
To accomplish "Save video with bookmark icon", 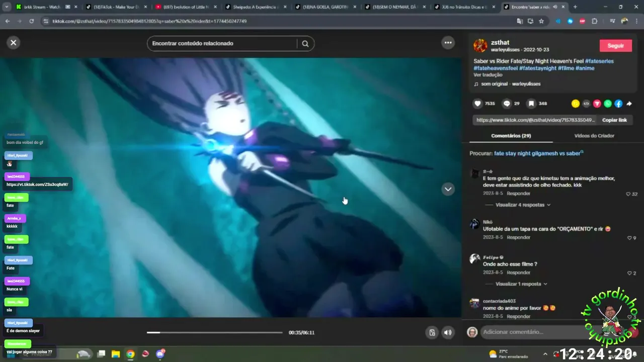I will pos(531,104).
